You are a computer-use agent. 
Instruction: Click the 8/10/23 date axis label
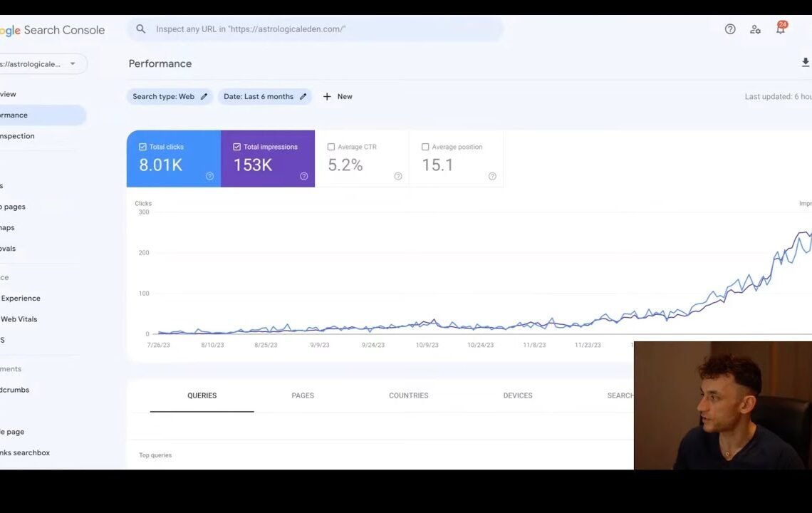point(212,345)
